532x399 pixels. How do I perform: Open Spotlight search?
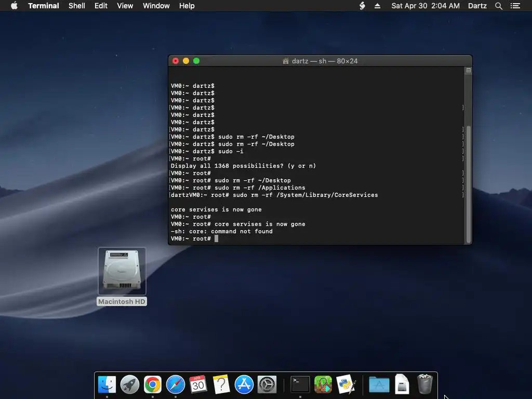tap(498, 6)
